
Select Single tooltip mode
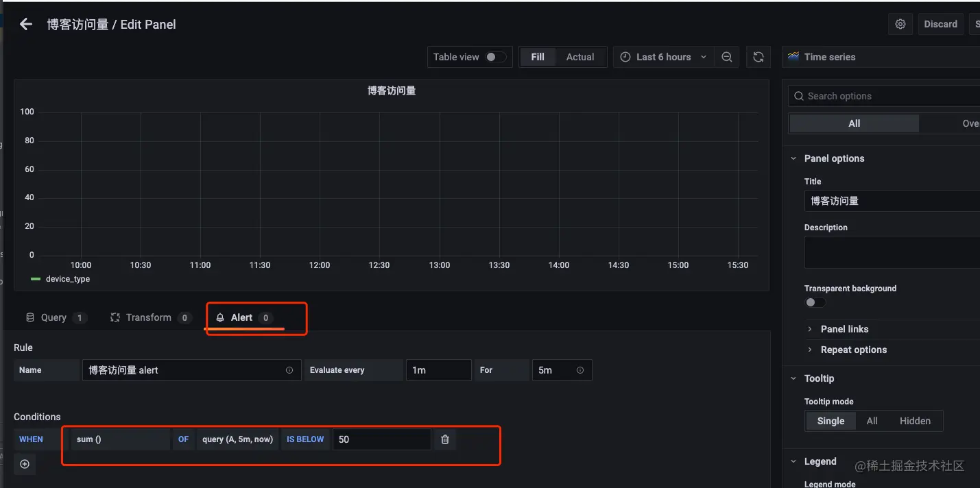pos(830,421)
